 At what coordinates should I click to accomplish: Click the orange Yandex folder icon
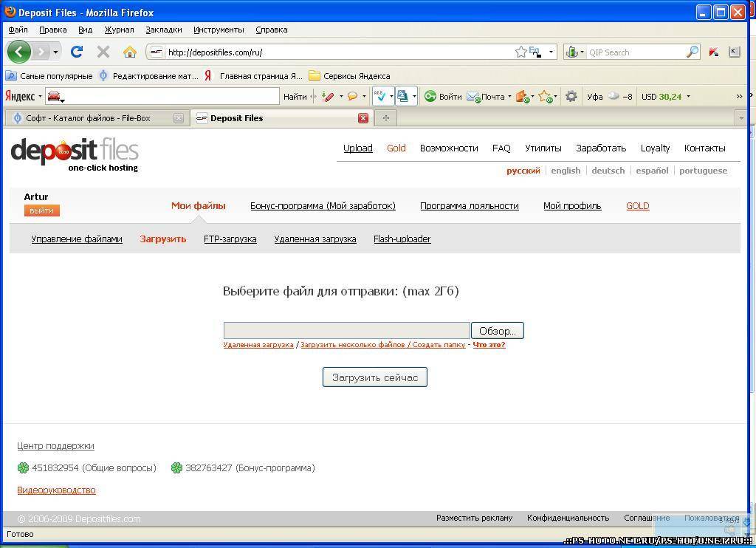point(522,97)
